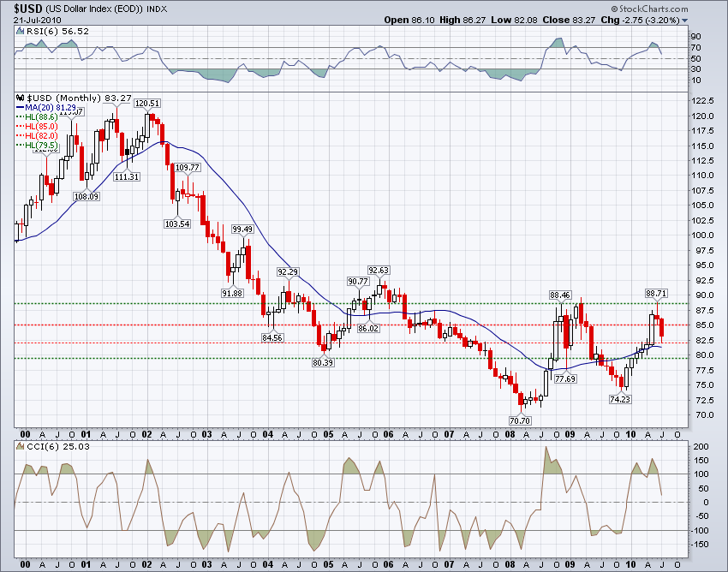The image size is (728, 572).
Task: Click the 88.71 annotation on the right
Action: 654,295
